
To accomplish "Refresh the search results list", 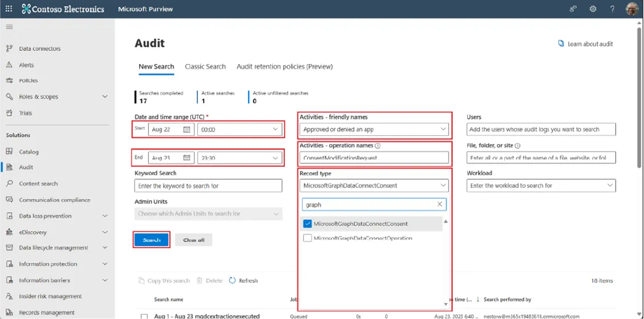I will click(243, 281).
